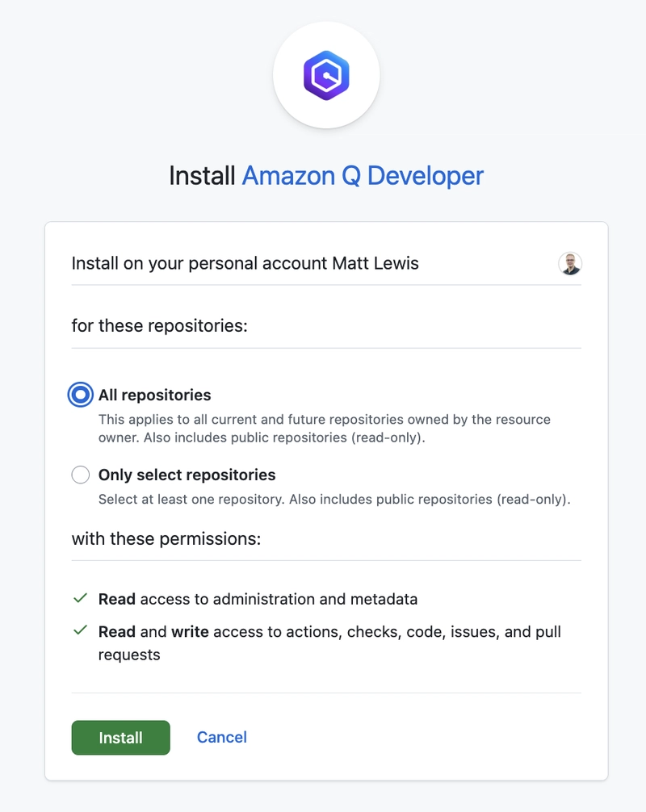The image size is (646, 812).
Task: Click the All repositories label text
Action: (x=154, y=396)
